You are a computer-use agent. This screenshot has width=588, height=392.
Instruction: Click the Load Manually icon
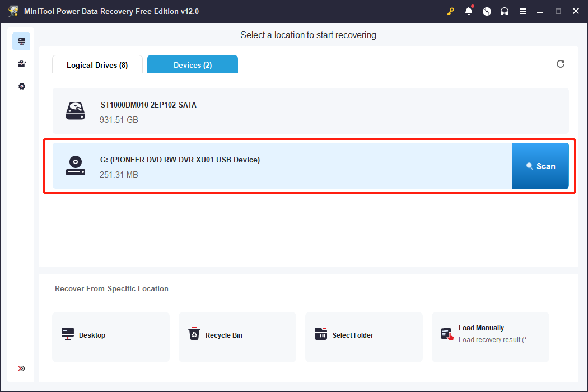tap(447, 334)
